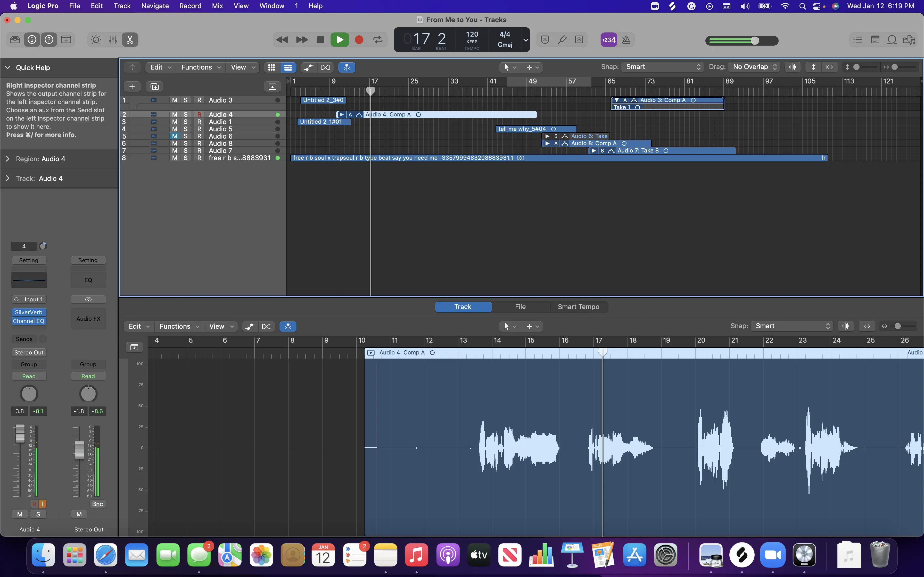Switch to the Smart Tempo tab
Viewport: 924px width, 577px height.
(x=578, y=307)
